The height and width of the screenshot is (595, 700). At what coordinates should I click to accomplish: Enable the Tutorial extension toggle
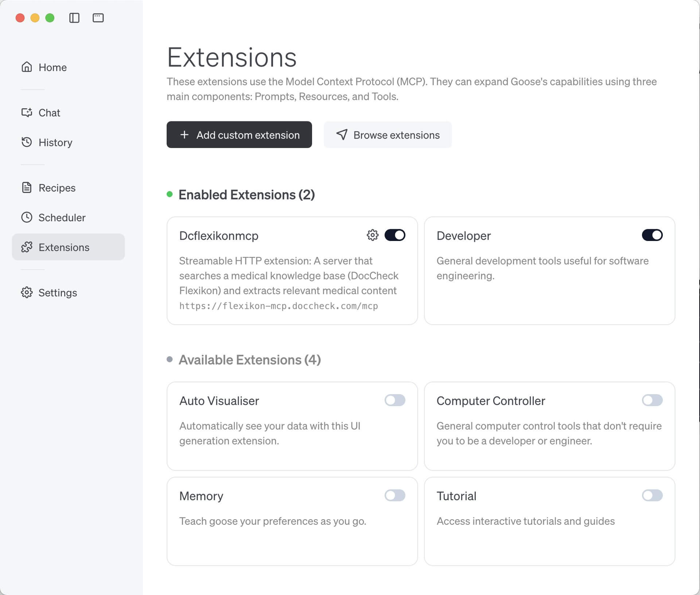(652, 495)
